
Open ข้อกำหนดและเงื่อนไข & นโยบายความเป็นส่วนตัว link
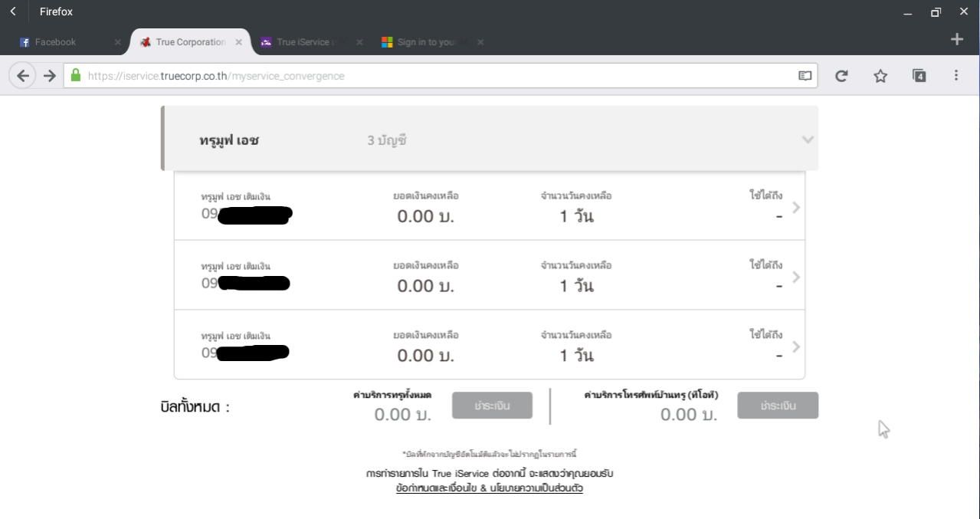point(490,488)
